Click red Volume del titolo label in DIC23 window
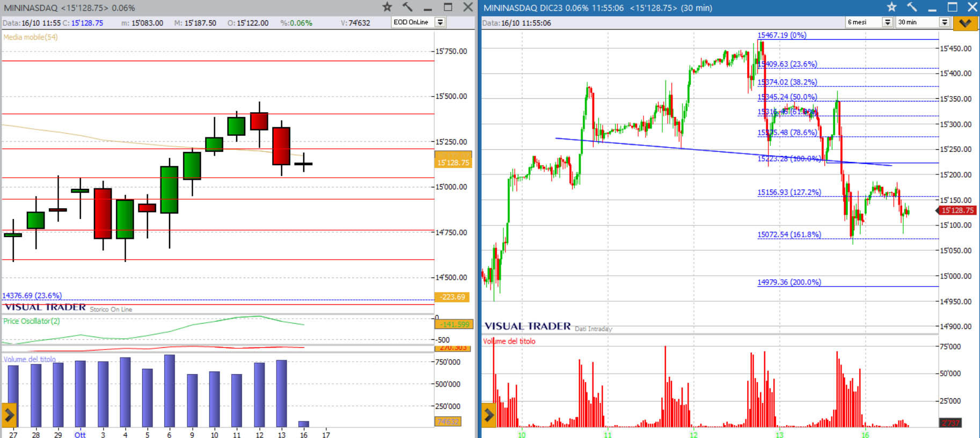 tap(509, 341)
